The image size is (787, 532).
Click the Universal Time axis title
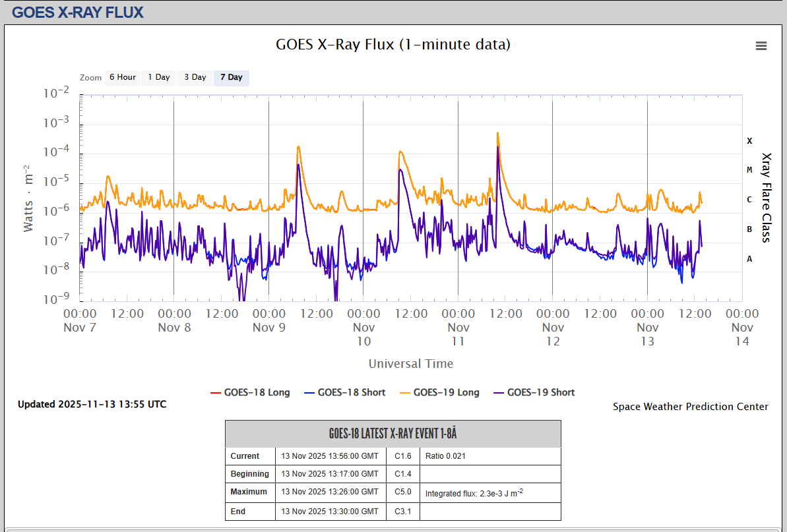(410, 363)
